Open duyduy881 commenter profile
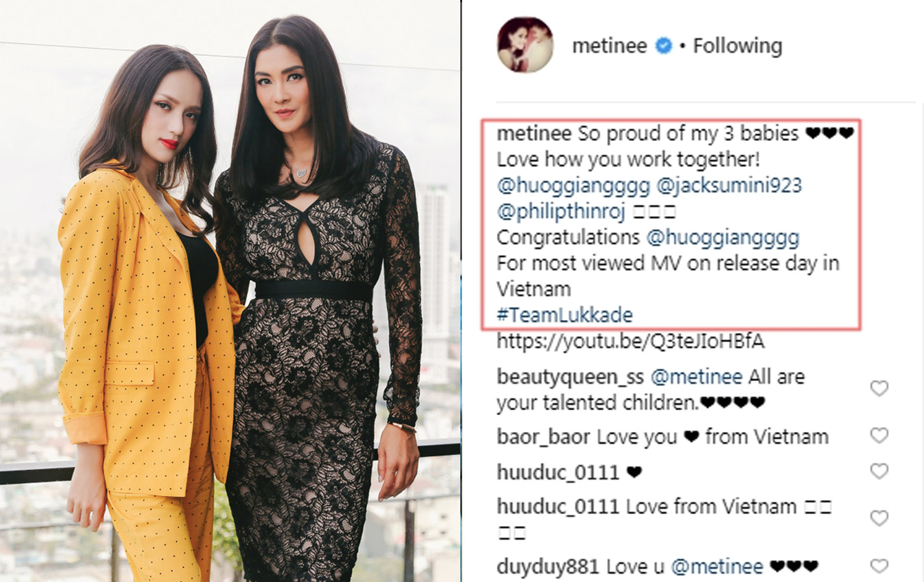 (x=548, y=567)
